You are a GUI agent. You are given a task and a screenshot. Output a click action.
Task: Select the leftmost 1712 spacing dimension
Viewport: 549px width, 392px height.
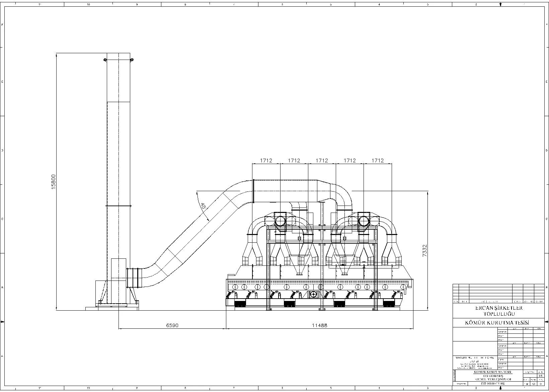[266, 160]
